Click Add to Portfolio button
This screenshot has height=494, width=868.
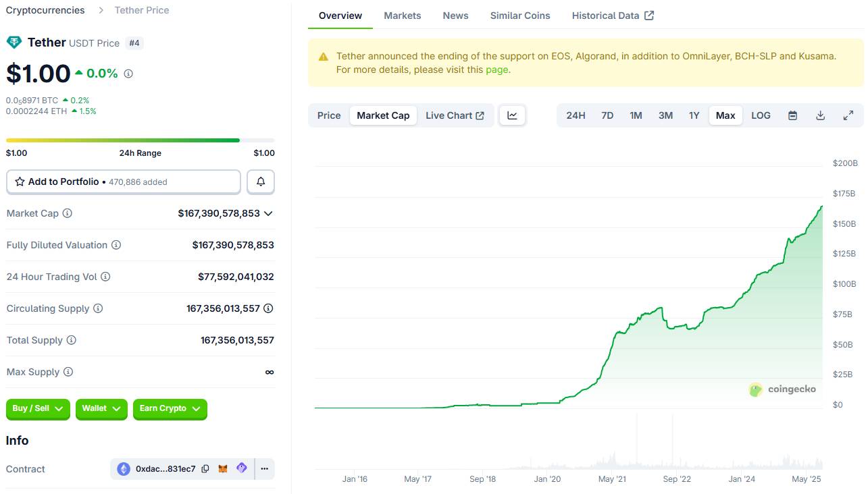coord(124,182)
